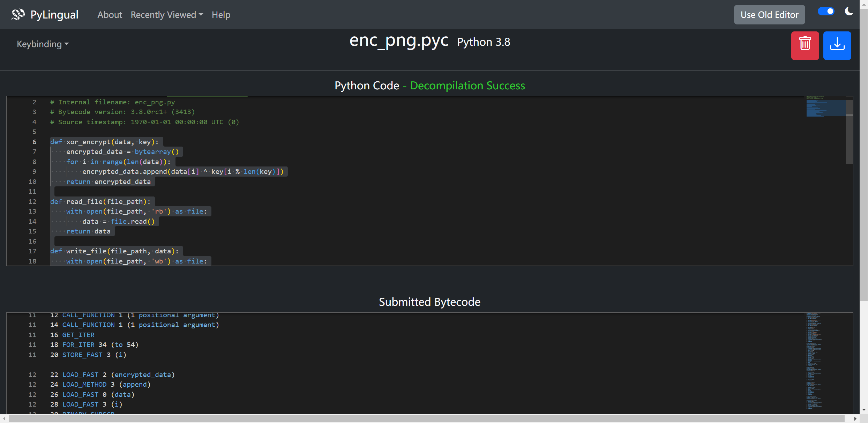Click the Use Old Editor button
The width and height of the screenshot is (868, 423).
click(x=769, y=15)
